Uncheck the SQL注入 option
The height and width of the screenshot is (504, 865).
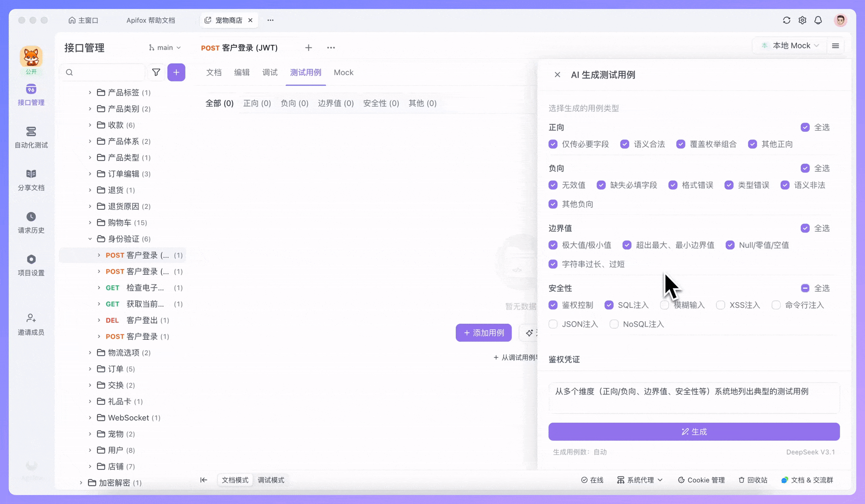pos(608,305)
